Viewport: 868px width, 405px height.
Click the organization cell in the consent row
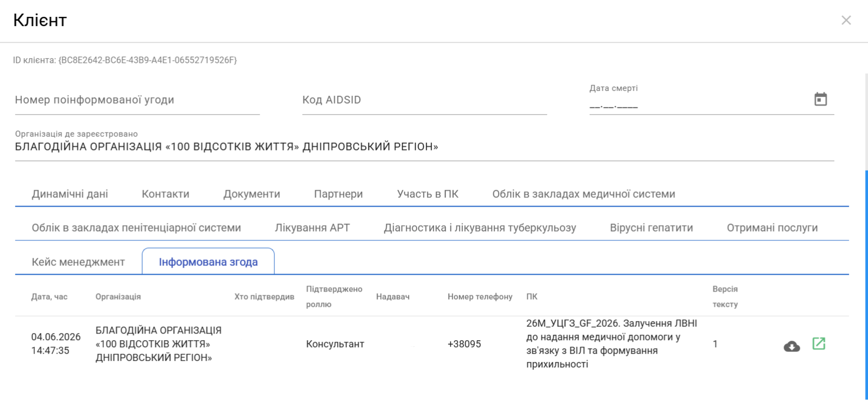(158, 344)
